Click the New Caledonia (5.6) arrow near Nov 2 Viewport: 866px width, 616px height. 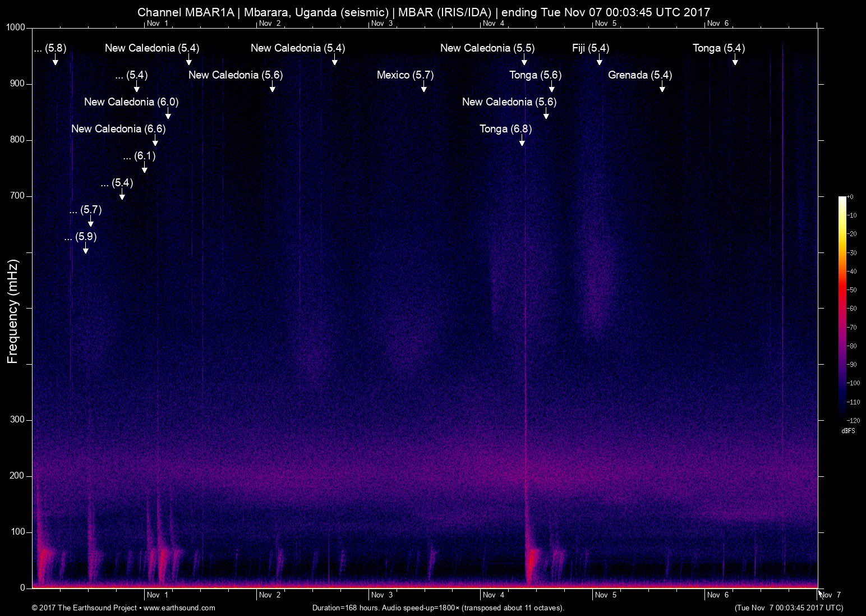coord(274,88)
